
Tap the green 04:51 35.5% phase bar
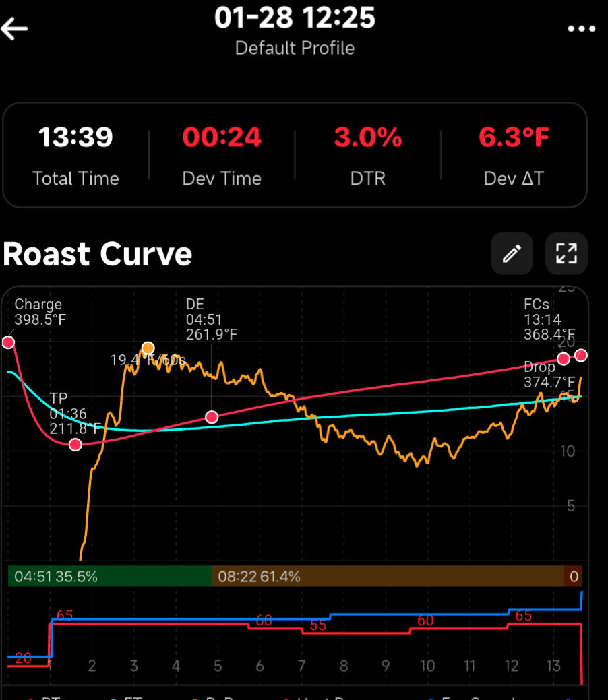coord(110,577)
